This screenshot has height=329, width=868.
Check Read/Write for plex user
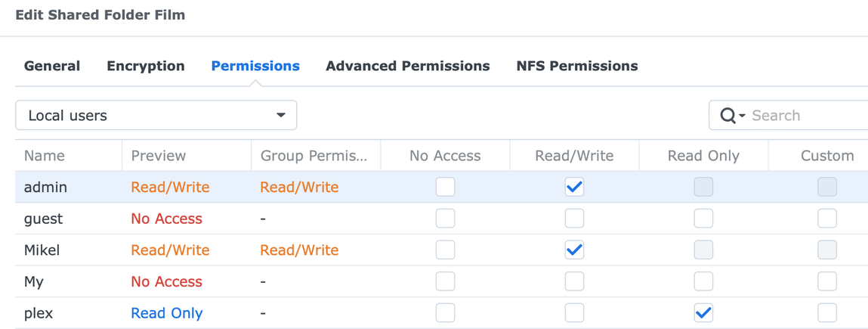[x=574, y=313]
